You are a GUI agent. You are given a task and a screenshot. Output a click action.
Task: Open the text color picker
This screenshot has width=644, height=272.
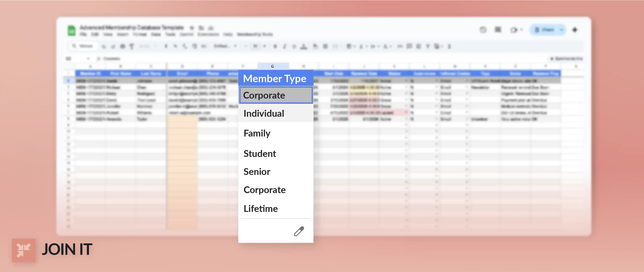(303, 46)
